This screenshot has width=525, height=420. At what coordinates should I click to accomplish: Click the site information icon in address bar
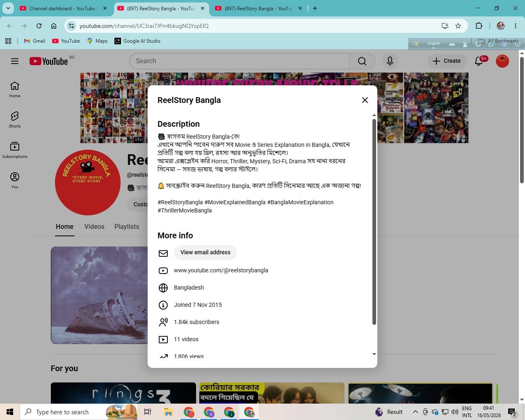[x=71, y=26]
